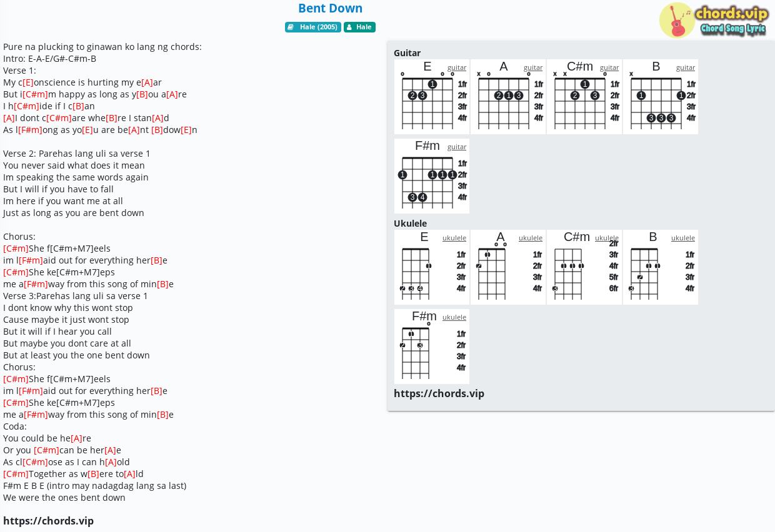The image size is (775, 532).
Task: Click the https://chords.vip text below the lyrics
Action: (x=48, y=521)
